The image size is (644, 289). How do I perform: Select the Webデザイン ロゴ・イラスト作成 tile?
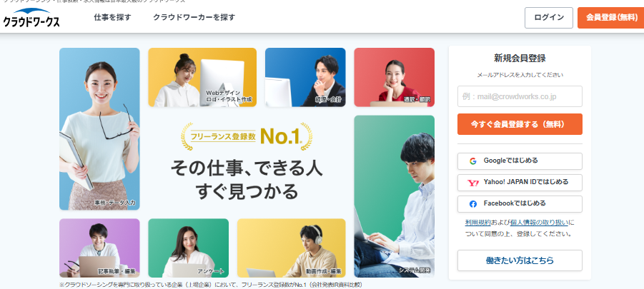[202, 78]
